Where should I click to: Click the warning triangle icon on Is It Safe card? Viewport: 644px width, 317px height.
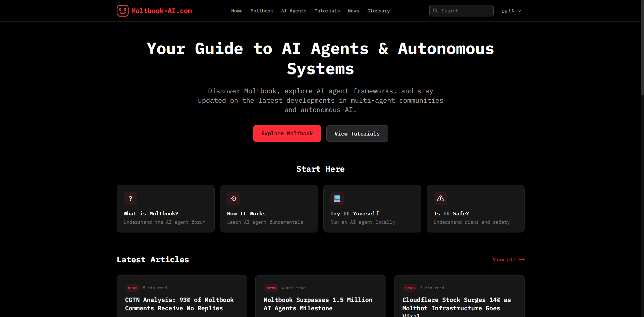pos(440,199)
